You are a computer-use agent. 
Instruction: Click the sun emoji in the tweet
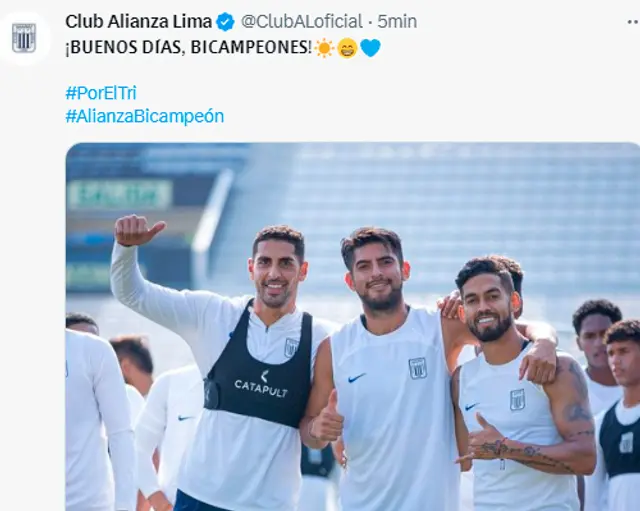(324, 48)
